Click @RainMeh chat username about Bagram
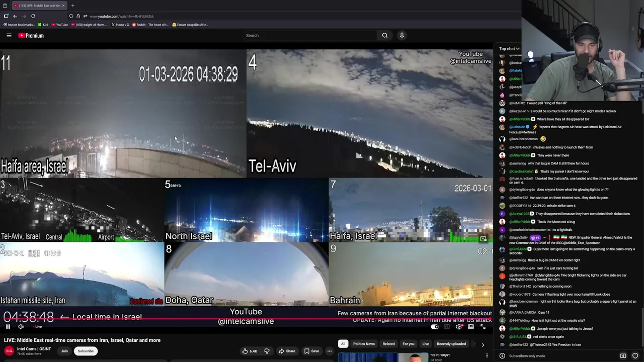This screenshot has width=644, height=362. click(517, 127)
